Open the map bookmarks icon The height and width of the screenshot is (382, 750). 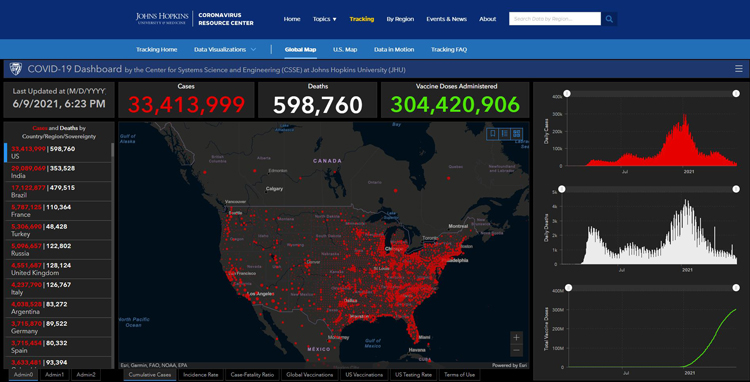click(x=493, y=134)
